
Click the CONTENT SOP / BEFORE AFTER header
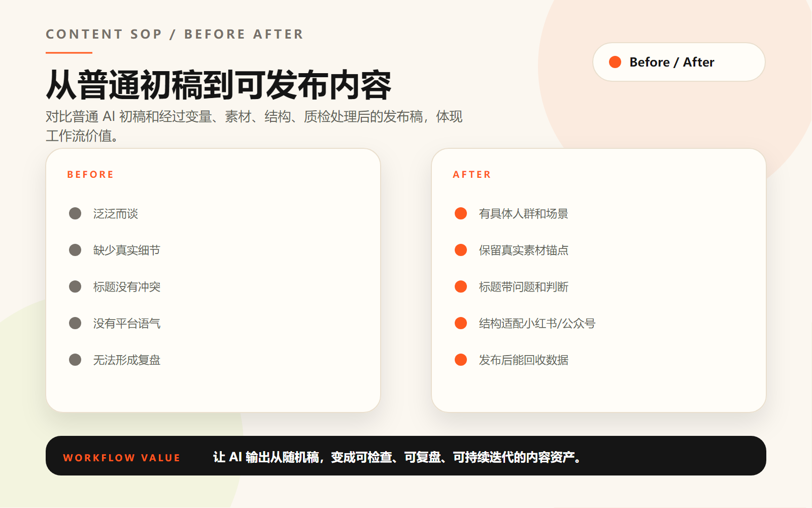175,34
